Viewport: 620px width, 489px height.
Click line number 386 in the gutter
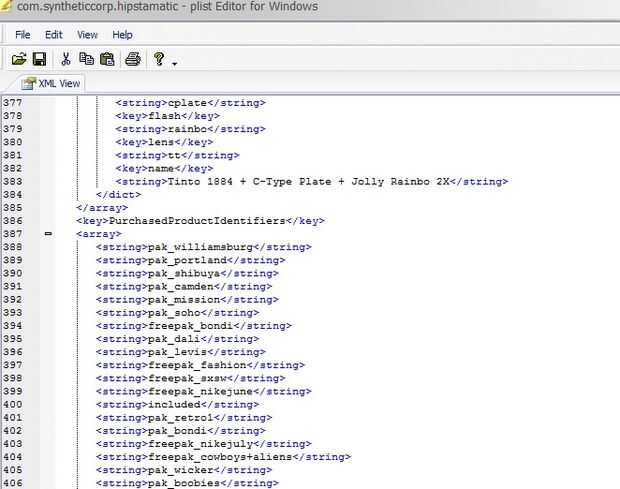click(x=13, y=221)
